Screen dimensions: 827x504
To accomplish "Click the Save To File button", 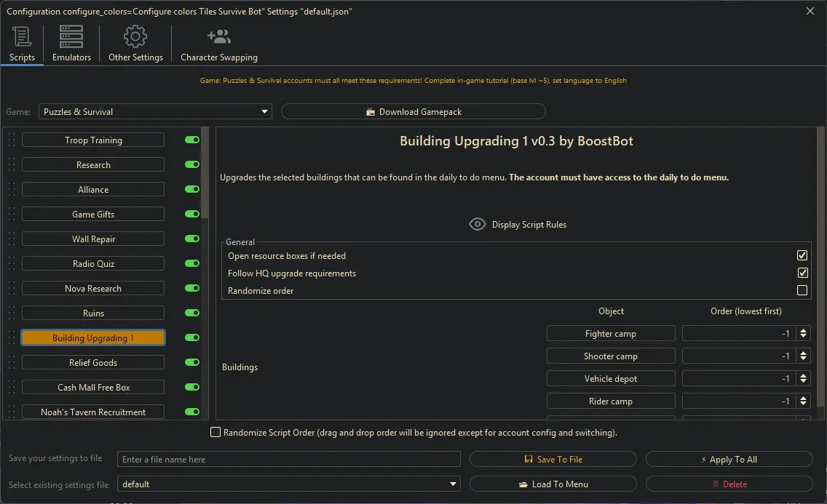I will [x=553, y=460].
